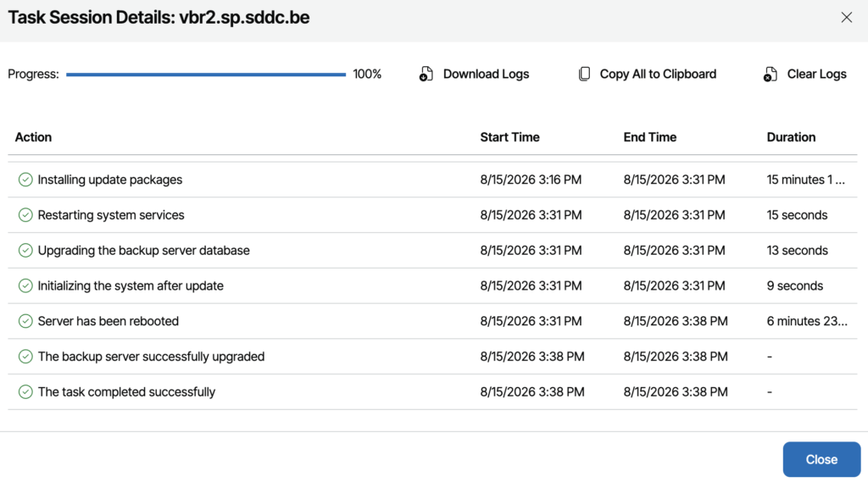Click the End Time column header

(x=650, y=137)
